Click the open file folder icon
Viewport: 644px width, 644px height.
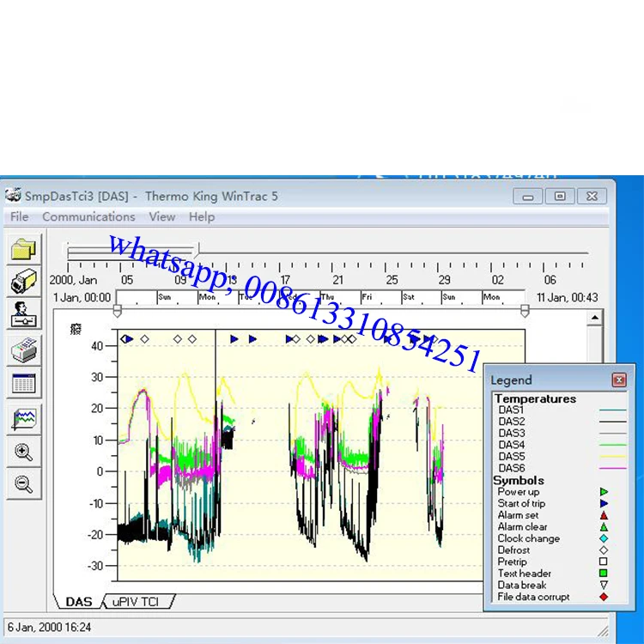pos(24,250)
